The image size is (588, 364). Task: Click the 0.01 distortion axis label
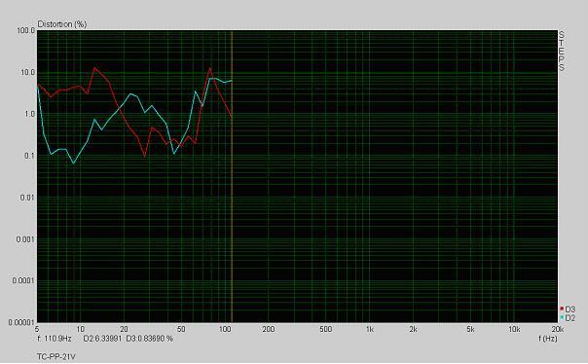[x=28, y=198]
